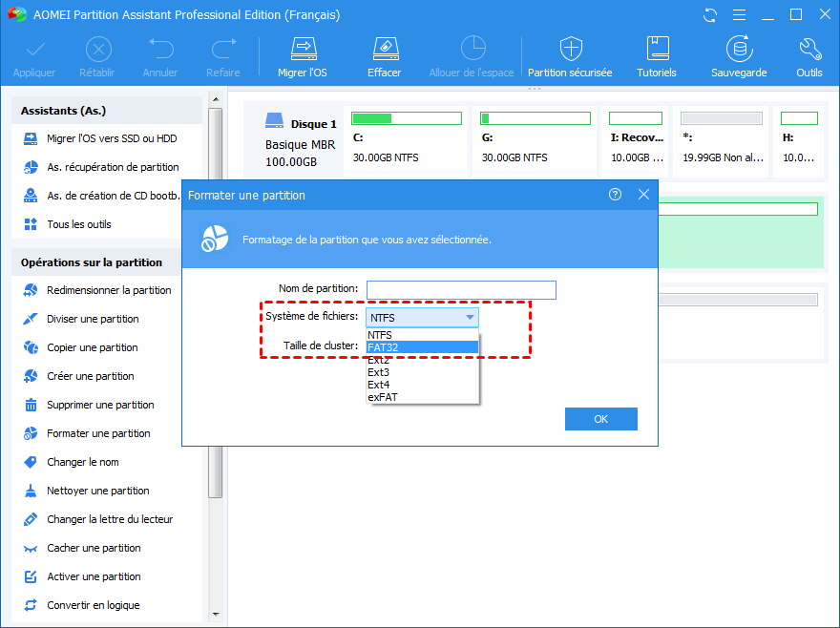Choose Changer la lettre du lecteur

coord(98,519)
